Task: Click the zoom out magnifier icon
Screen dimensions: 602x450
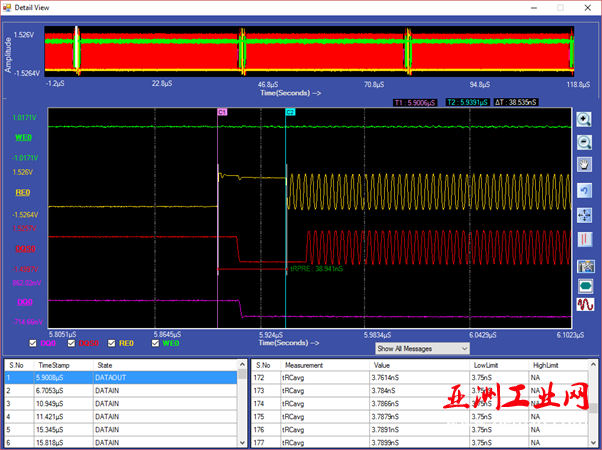Action: [x=584, y=142]
